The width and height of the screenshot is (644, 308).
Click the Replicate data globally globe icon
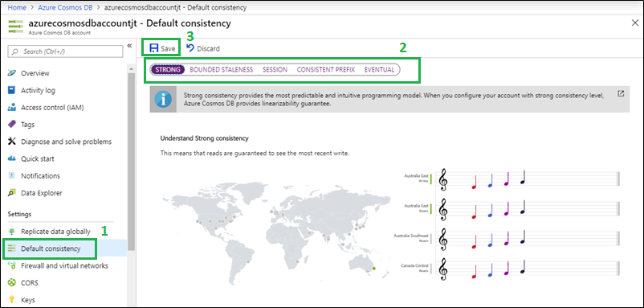pyautogui.click(x=12, y=232)
